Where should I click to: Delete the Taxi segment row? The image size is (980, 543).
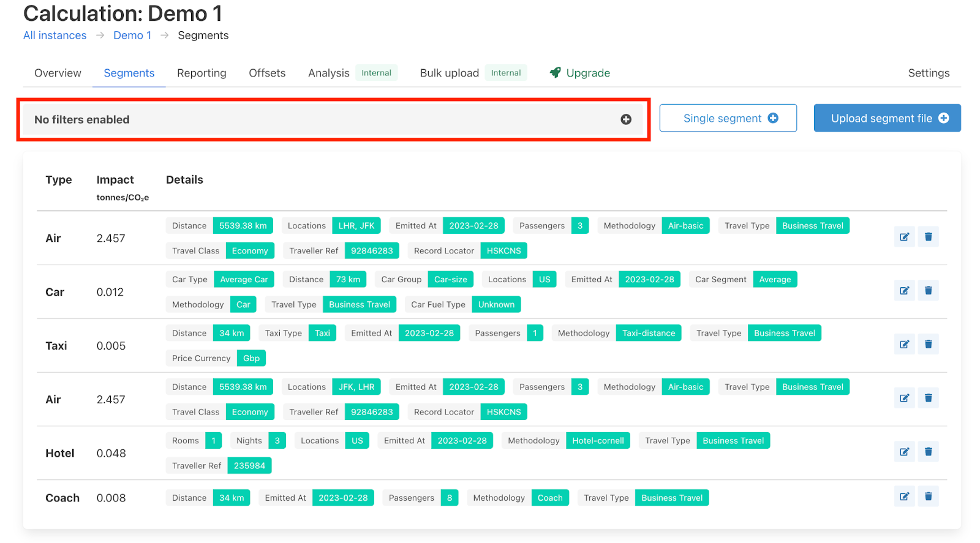click(x=928, y=345)
